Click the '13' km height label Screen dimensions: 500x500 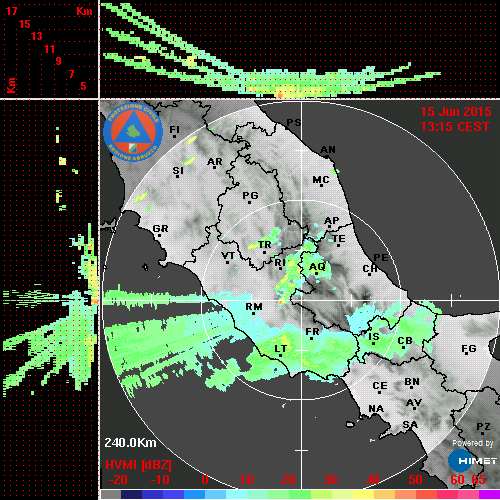coord(37,36)
